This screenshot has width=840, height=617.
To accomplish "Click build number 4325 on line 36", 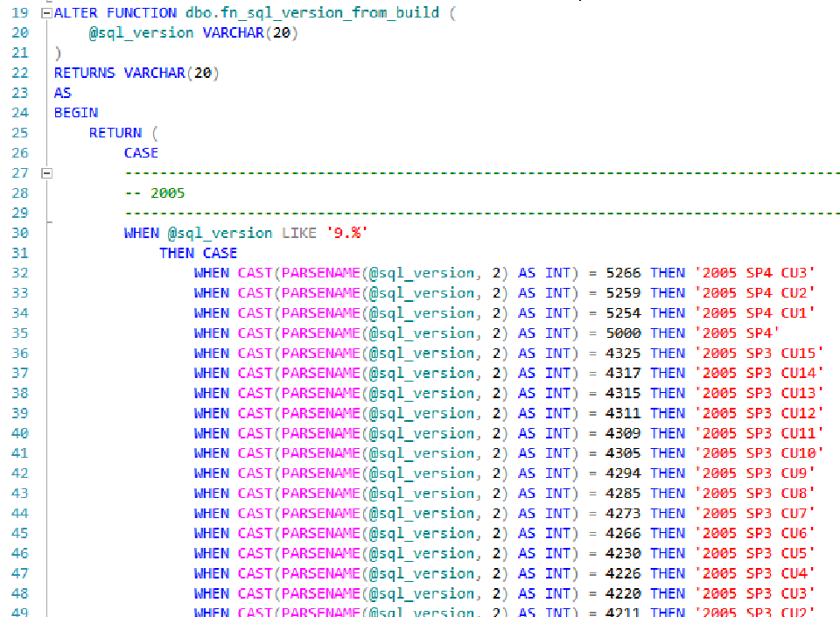I will [623, 353].
